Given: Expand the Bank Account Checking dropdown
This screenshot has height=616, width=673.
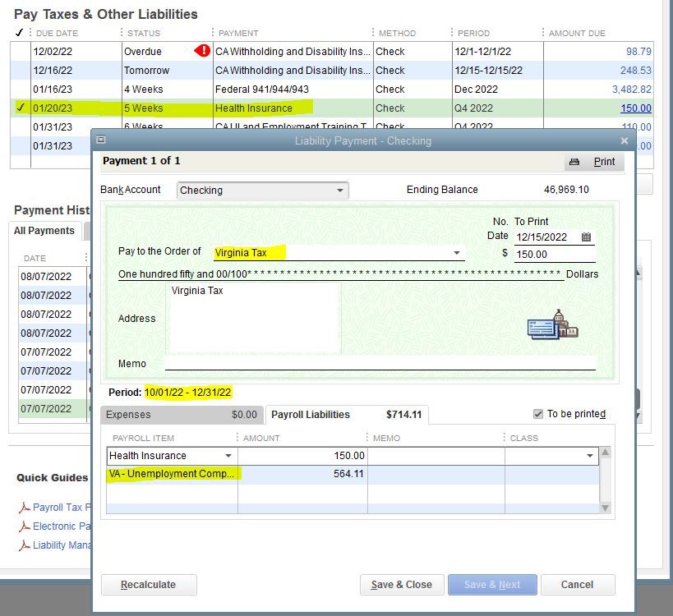Looking at the screenshot, I should (339, 191).
